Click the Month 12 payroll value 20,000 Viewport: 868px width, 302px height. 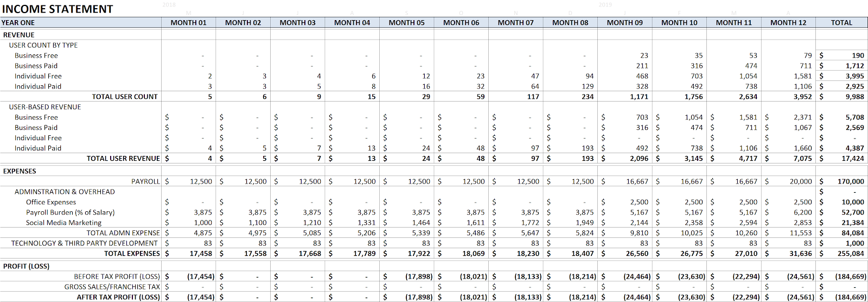pos(801,181)
